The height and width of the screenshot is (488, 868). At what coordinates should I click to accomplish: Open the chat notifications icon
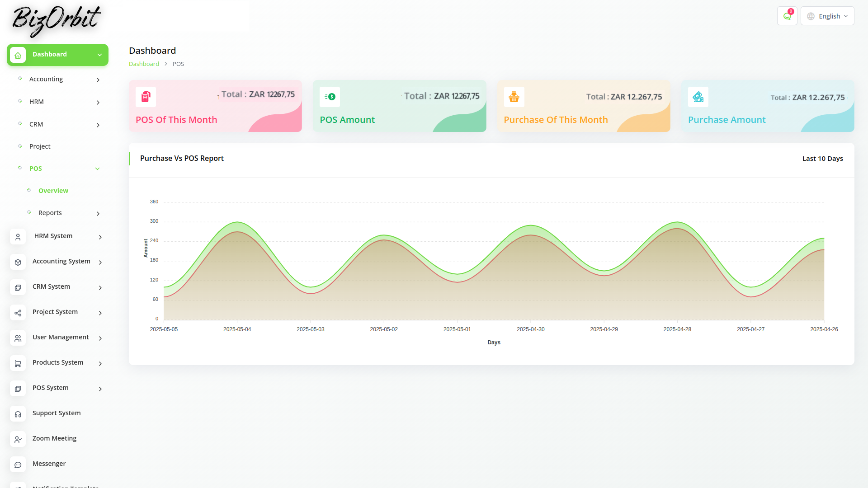[x=787, y=16]
